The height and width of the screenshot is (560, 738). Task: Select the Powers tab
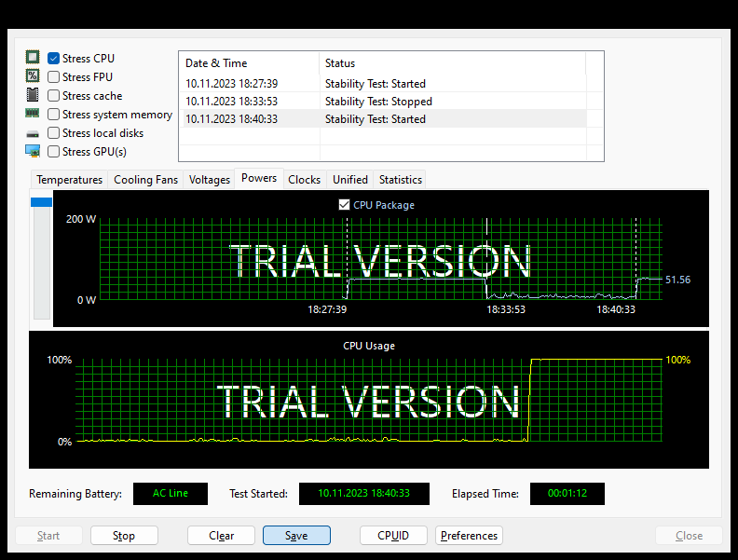(x=259, y=178)
